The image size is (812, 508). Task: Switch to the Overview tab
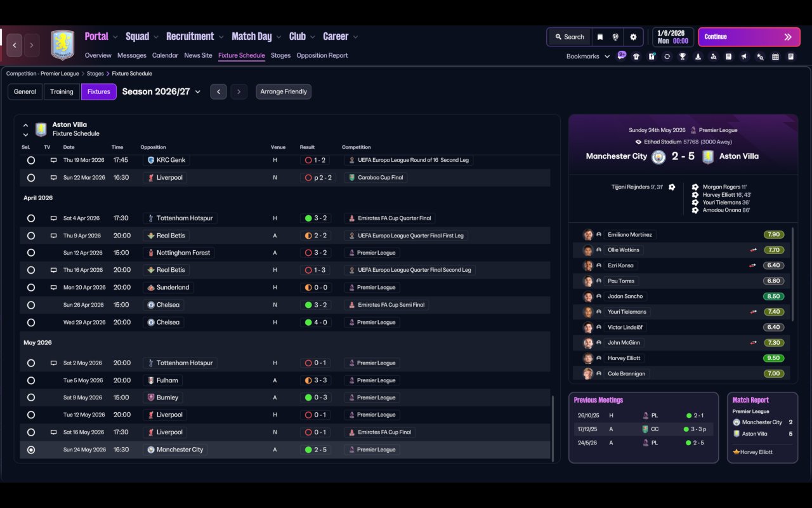98,55
